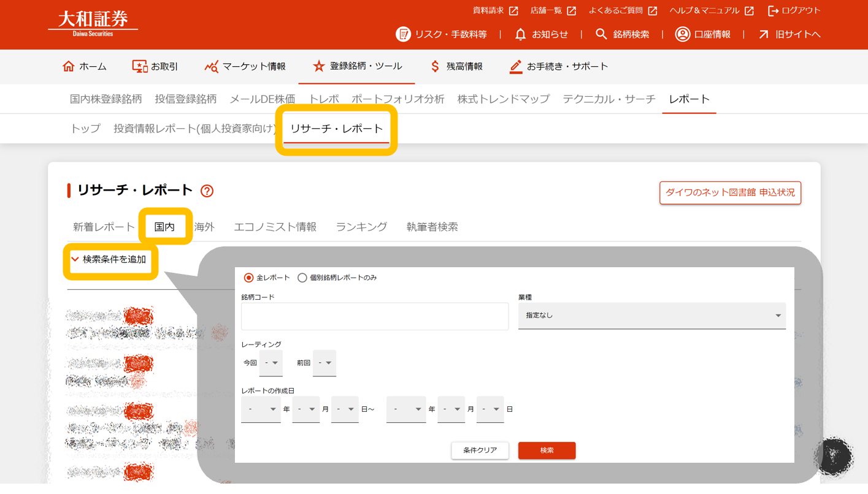The width and height of the screenshot is (868, 494).
Task: Open the start month dropdown
Action: click(x=305, y=409)
